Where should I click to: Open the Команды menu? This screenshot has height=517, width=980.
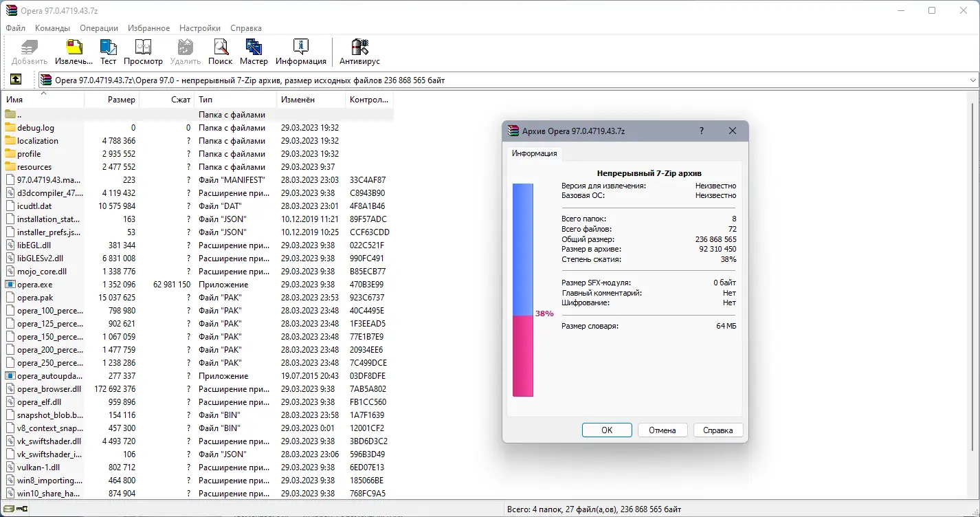click(x=53, y=28)
